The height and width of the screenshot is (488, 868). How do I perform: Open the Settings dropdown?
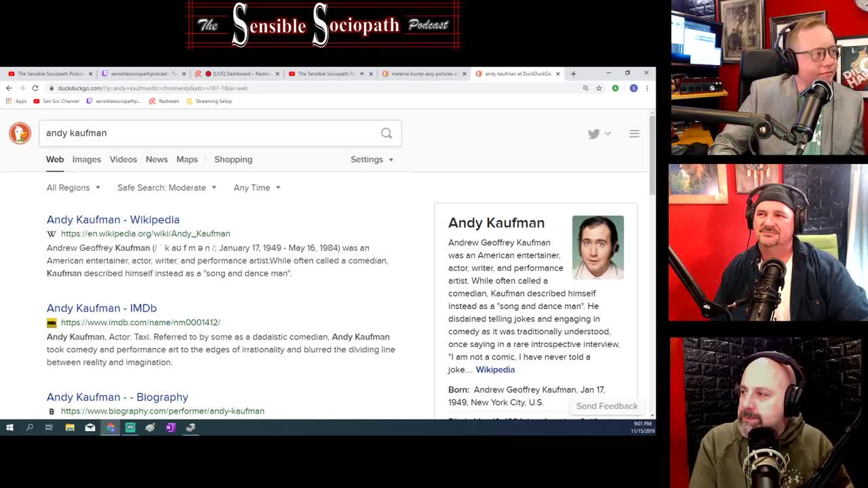pyautogui.click(x=372, y=159)
